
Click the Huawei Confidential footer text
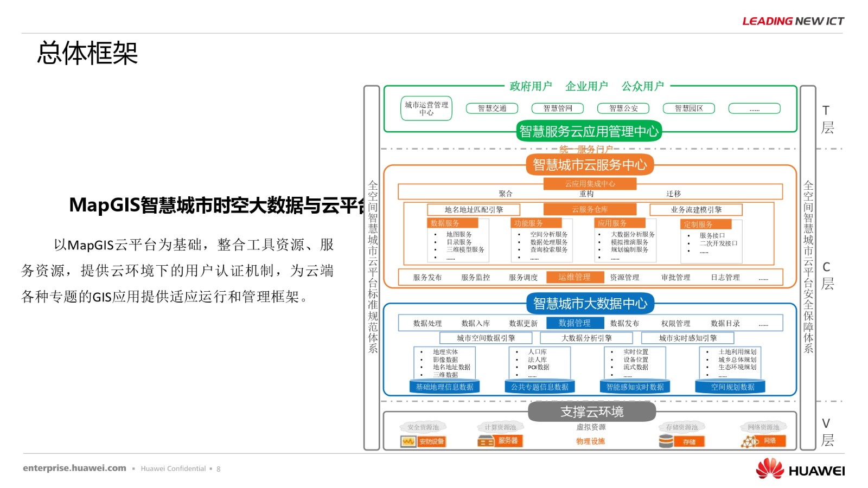click(173, 468)
